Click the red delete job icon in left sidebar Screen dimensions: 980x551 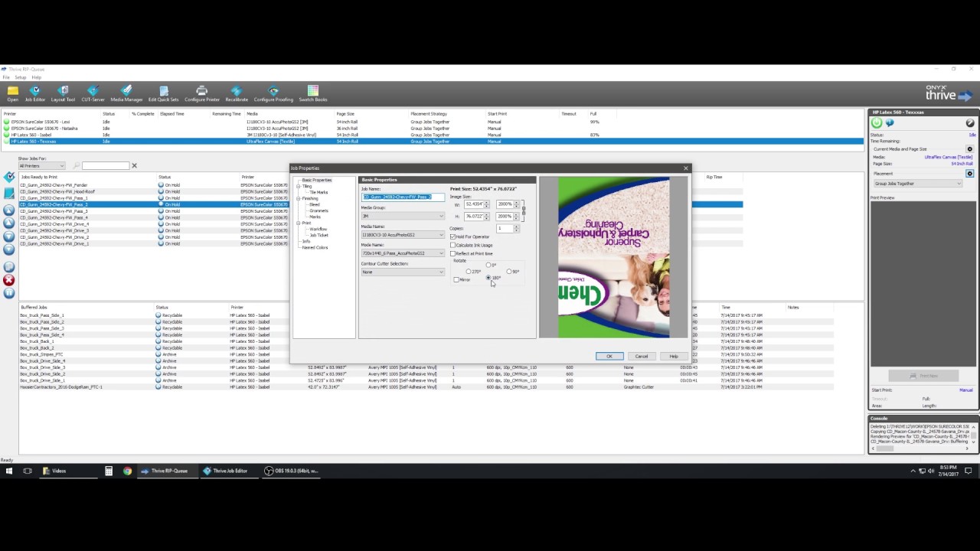(x=9, y=280)
